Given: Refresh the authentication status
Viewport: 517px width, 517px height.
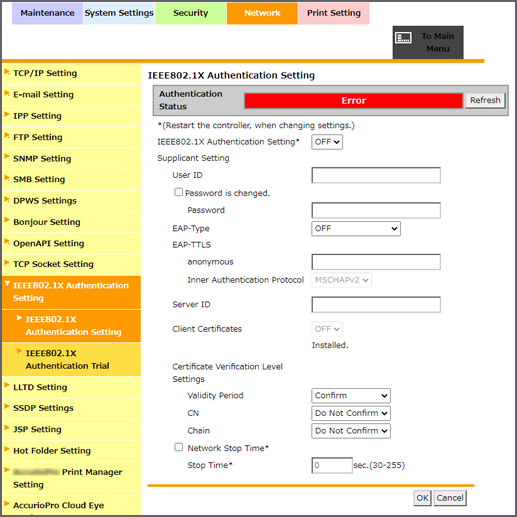Looking at the screenshot, I should [x=485, y=100].
